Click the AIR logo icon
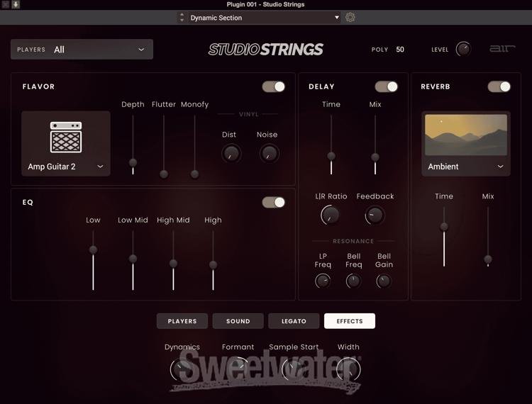 coord(501,49)
